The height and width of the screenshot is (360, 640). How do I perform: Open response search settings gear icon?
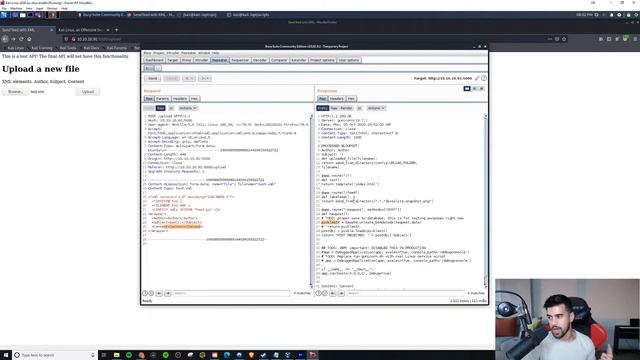(325, 293)
